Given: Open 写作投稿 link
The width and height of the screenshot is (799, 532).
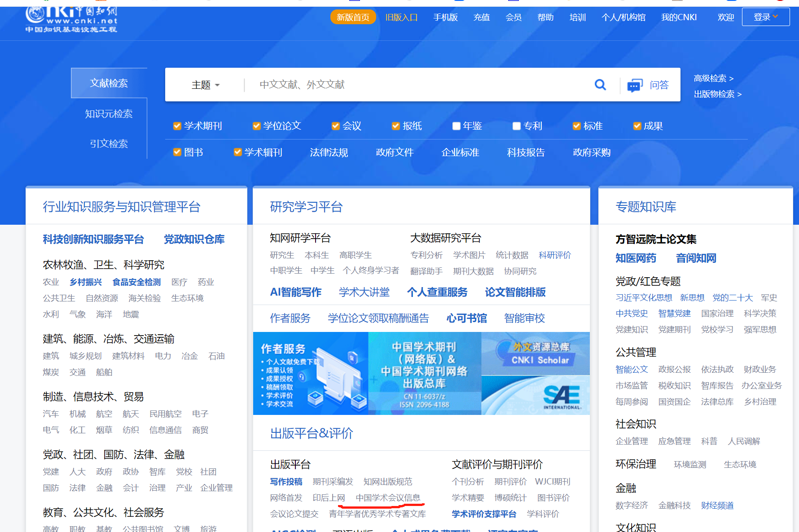Looking at the screenshot, I should [x=286, y=481].
